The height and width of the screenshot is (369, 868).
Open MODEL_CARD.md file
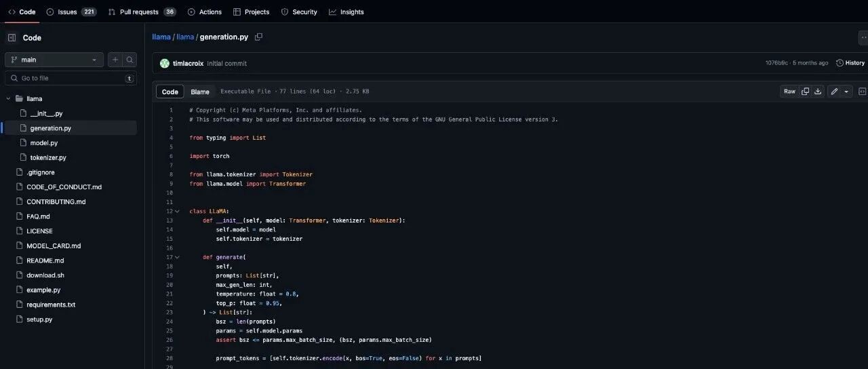tap(53, 246)
